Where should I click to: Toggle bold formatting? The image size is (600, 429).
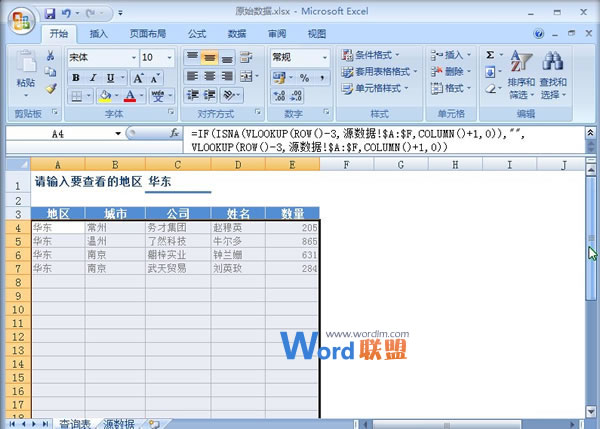tap(76, 78)
